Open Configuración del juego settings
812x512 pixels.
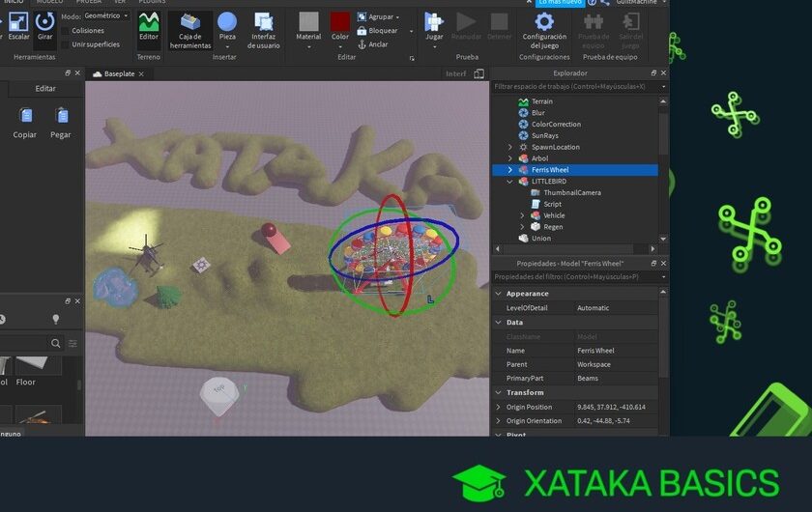pyautogui.click(x=544, y=31)
